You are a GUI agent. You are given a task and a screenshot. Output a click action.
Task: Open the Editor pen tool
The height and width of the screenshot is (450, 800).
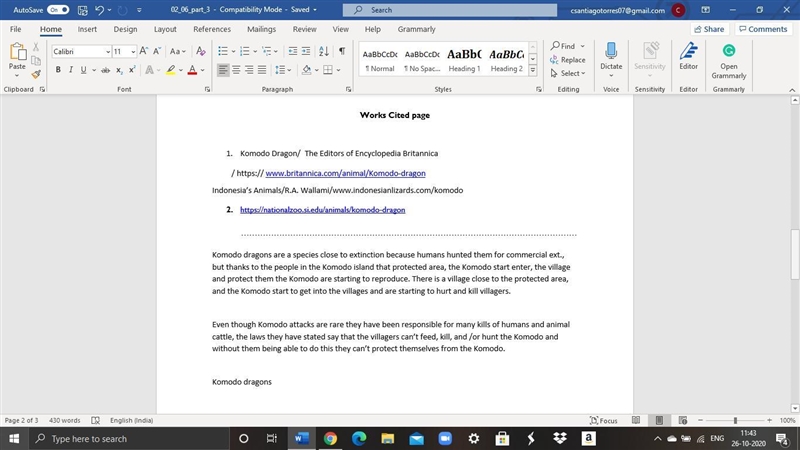[688, 56]
